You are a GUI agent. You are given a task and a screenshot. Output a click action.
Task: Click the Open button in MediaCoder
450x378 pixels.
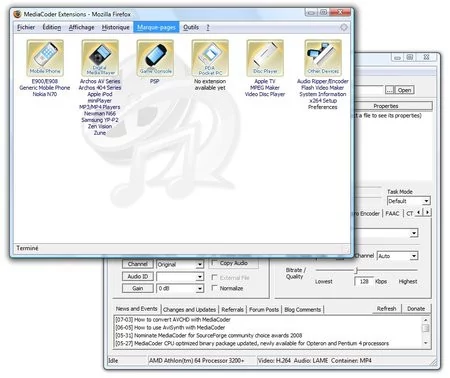404,90
